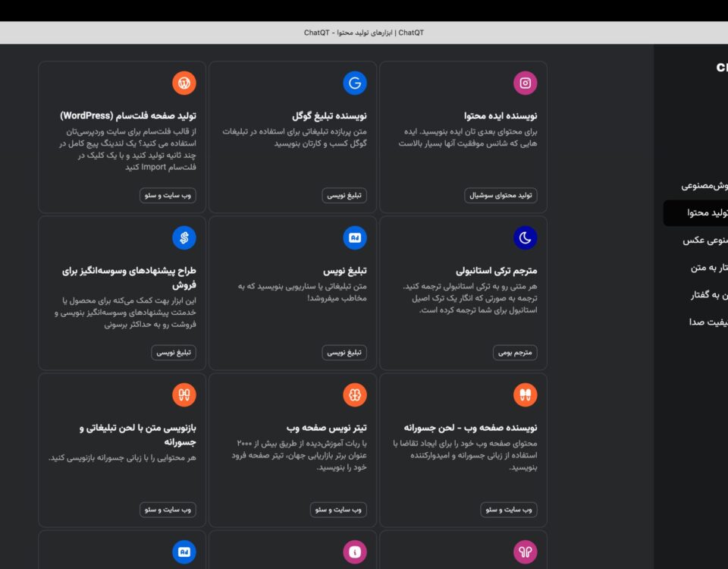
Task: Click the description starting با ربات آموزش‌دیده
Action: tap(299, 455)
